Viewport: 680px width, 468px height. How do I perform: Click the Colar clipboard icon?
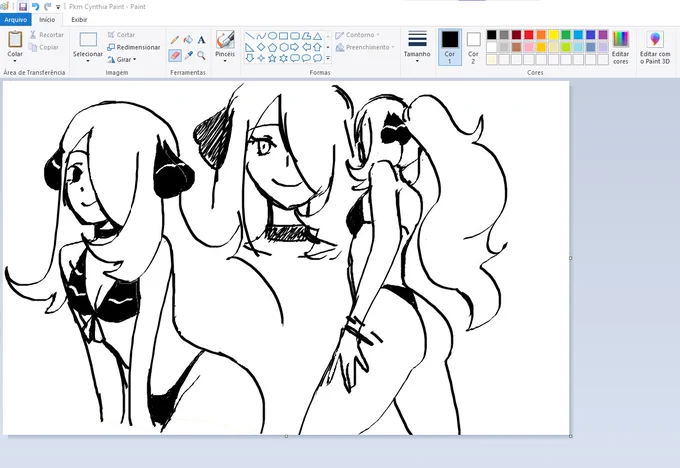(x=15, y=39)
